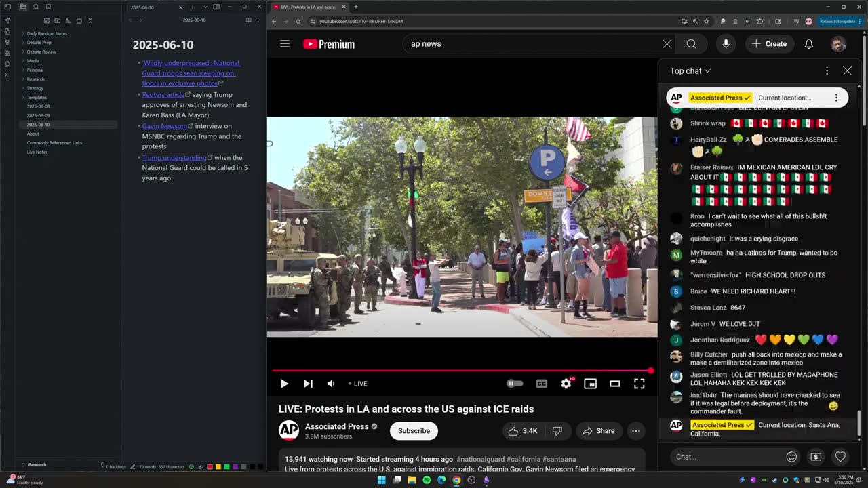868x488 pixels.
Task: Change sort order in Obsidian file explorer
Action: 68,21
